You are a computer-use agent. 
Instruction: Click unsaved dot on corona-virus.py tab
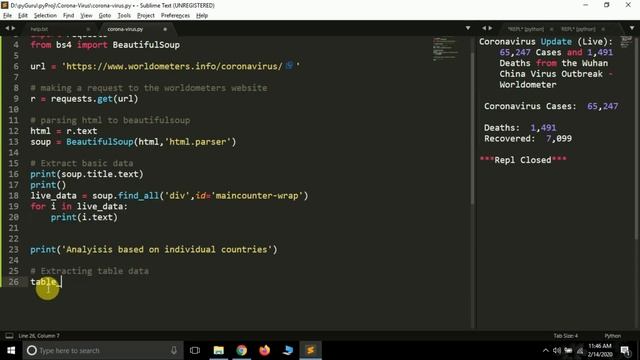coord(165,29)
